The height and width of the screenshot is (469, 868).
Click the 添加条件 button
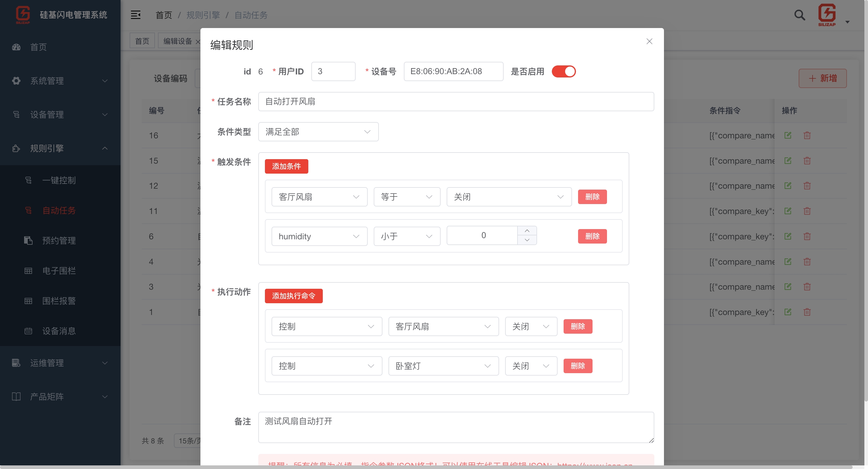[286, 166]
